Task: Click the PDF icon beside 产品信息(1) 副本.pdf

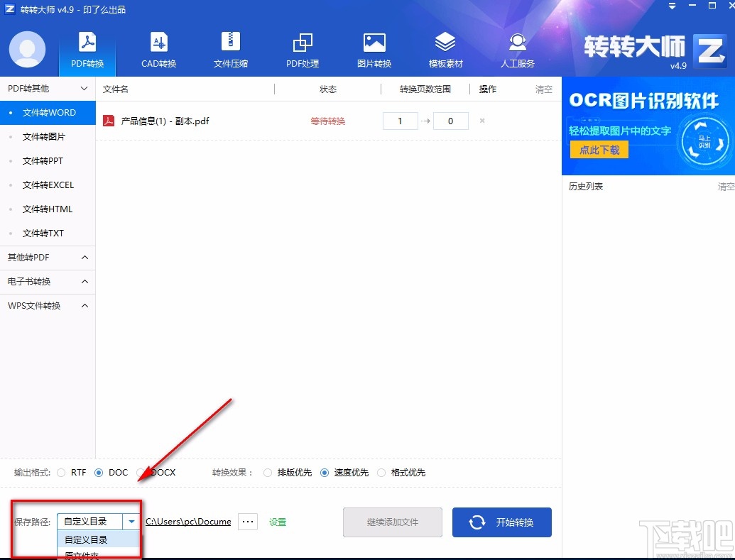Action: click(x=109, y=121)
